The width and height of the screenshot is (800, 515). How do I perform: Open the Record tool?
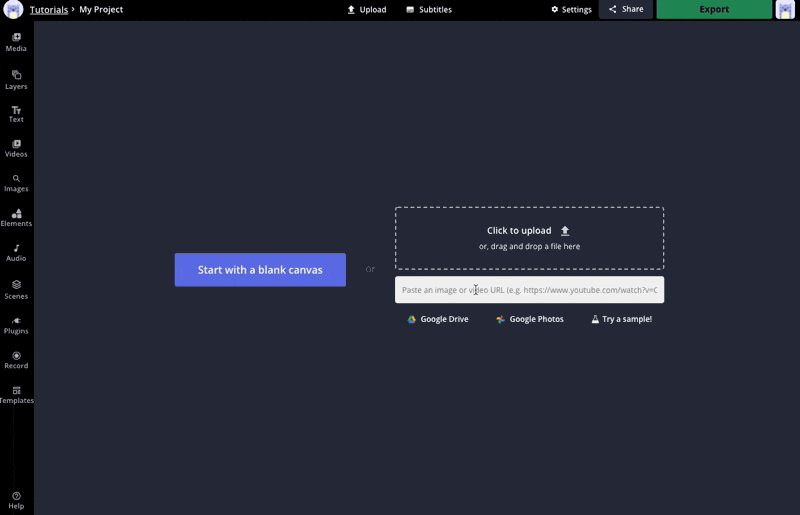tap(16, 360)
